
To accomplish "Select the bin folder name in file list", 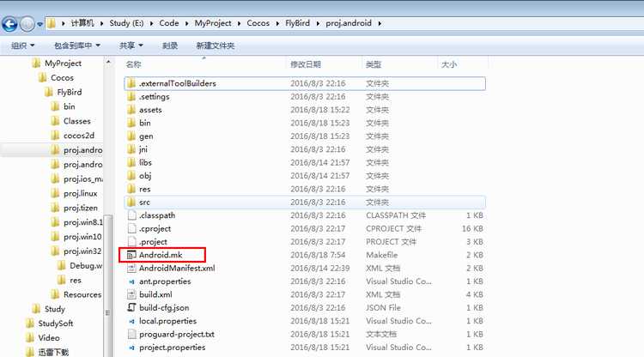I will [x=145, y=123].
